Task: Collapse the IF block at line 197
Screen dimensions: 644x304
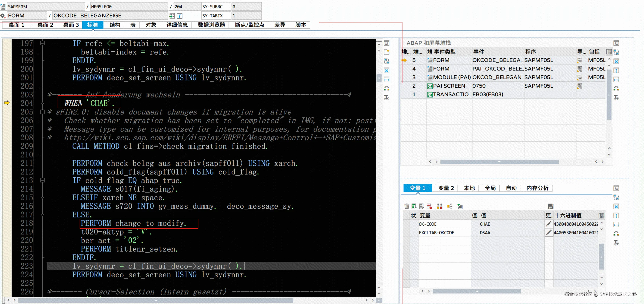Action: coord(43,43)
